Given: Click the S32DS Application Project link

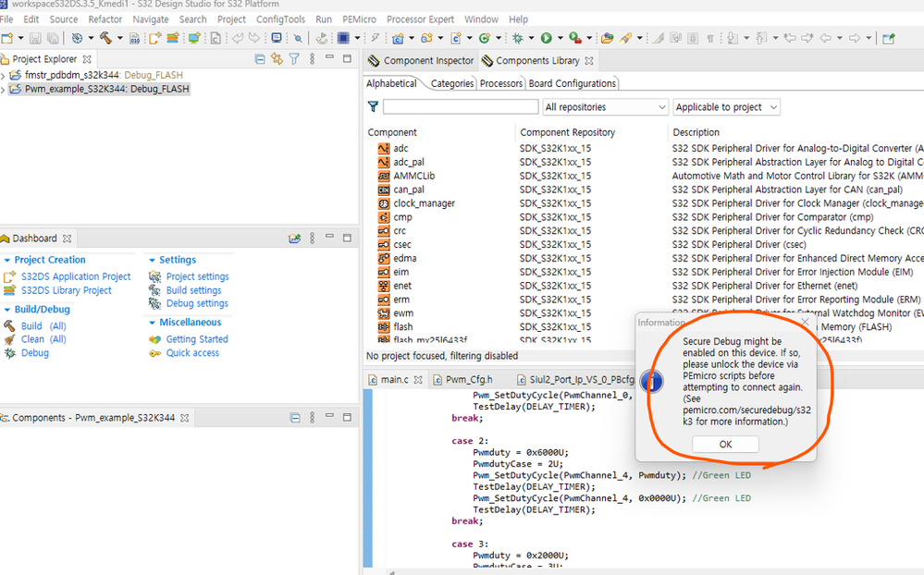Looking at the screenshot, I should click(x=76, y=276).
